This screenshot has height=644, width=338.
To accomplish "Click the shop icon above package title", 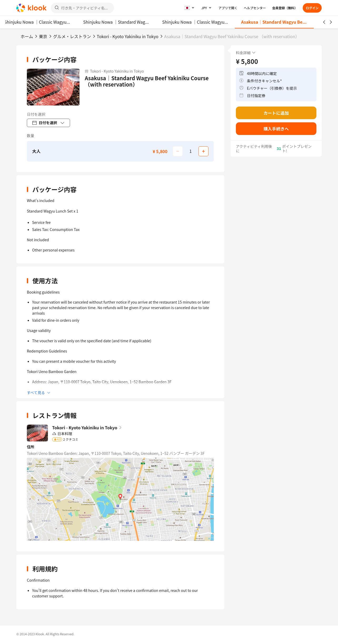I will tap(87, 71).
